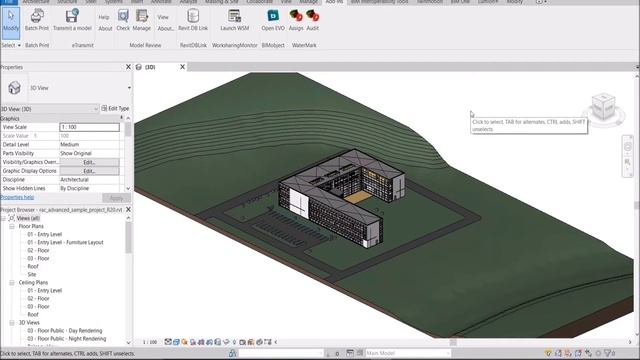Click Edit for Visibility/Graphics Overrides
This screenshot has height=360, width=640.
coord(89,162)
